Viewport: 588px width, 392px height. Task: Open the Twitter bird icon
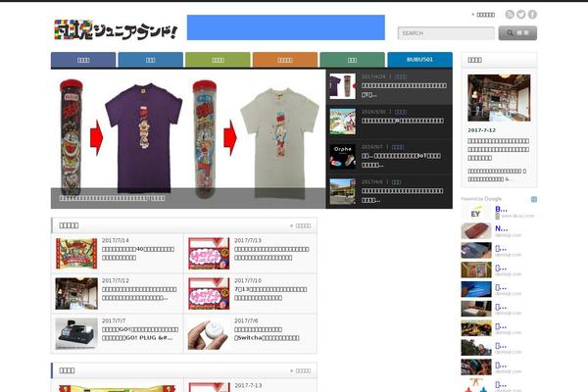click(521, 15)
